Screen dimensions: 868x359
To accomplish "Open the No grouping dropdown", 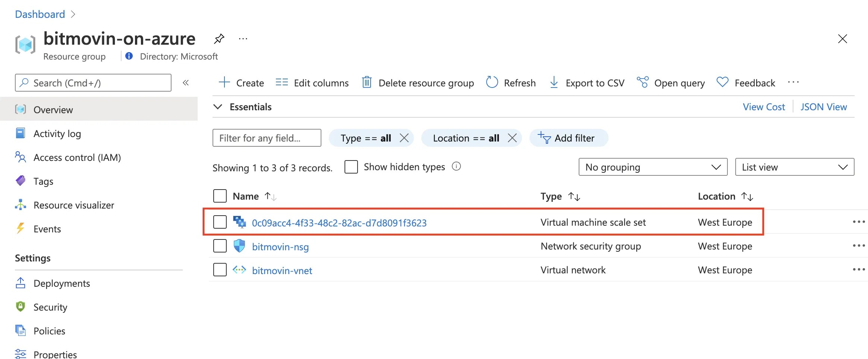I will pos(653,167).
